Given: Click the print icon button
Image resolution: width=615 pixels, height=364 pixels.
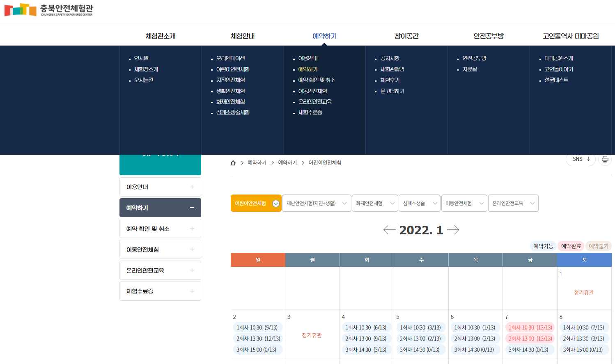Looking at the screenshot, I should coord(605,159).
